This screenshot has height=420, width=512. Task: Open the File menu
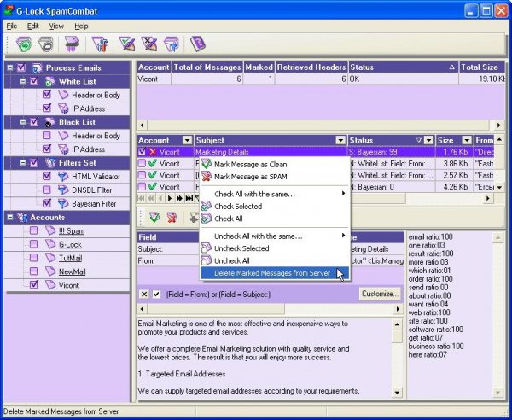coord(12,26)
